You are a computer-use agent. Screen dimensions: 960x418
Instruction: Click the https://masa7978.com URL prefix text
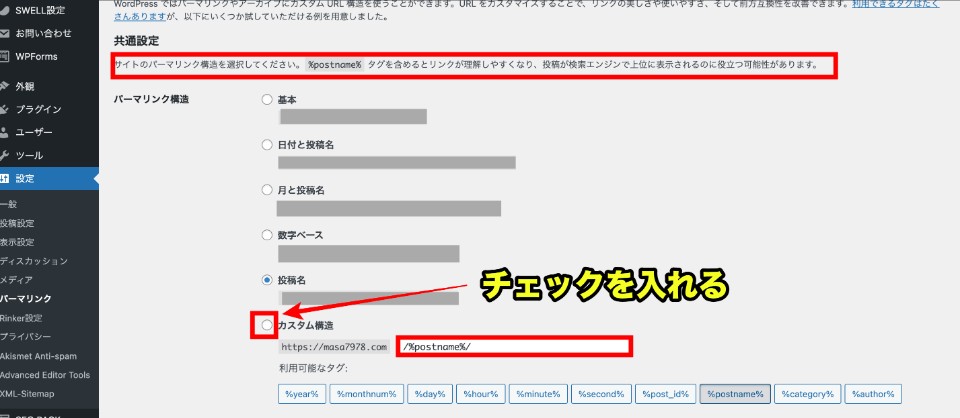pyautogui.click(x=334, y=347)
